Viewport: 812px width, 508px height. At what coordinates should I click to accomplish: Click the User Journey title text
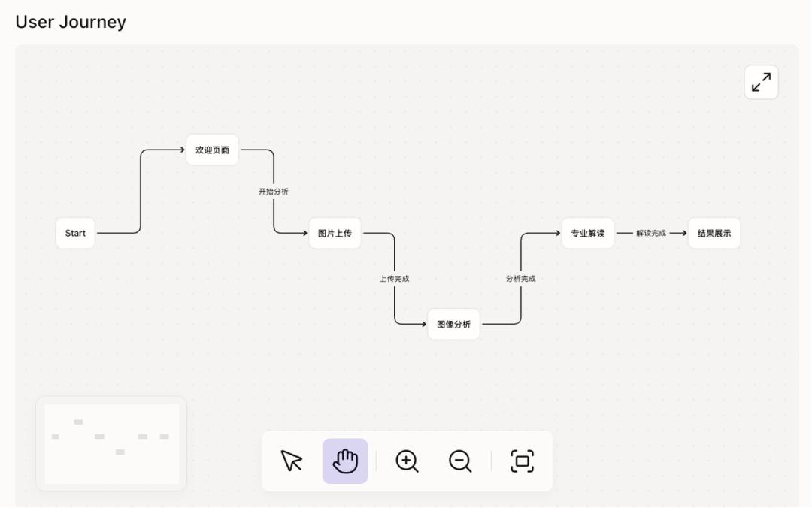[72, 22]
